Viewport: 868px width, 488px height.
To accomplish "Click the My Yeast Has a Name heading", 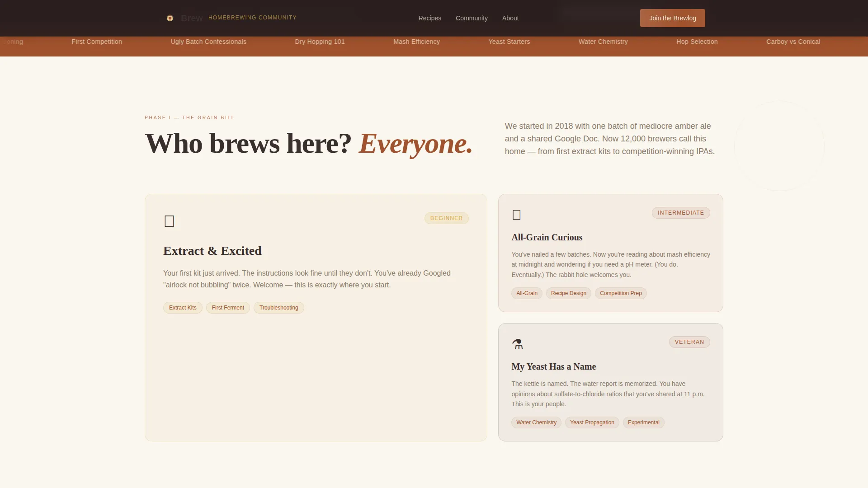I will pos(553,366).
